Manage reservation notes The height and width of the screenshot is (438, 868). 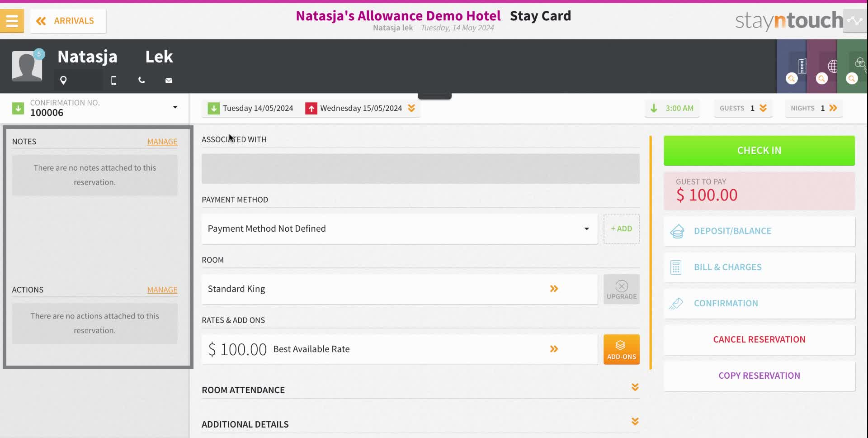coord(162,142)
